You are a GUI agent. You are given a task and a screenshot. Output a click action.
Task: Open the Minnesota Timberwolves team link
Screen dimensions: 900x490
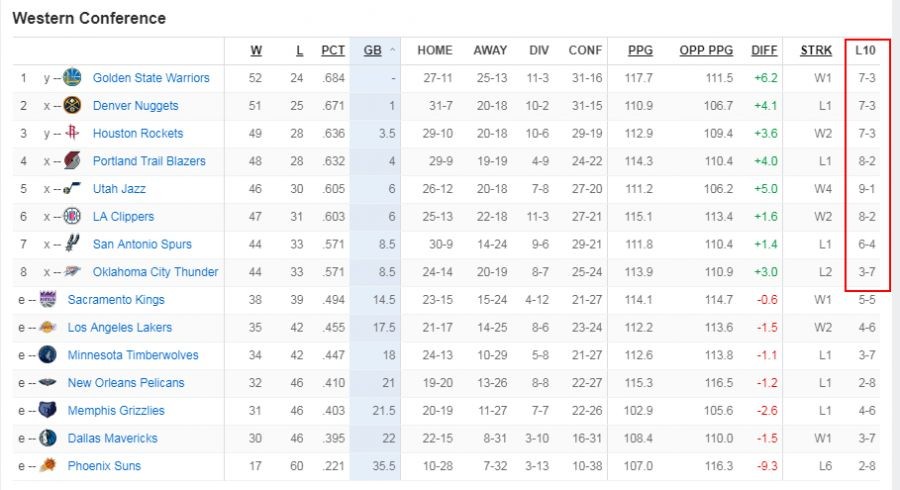click(133, 355)
